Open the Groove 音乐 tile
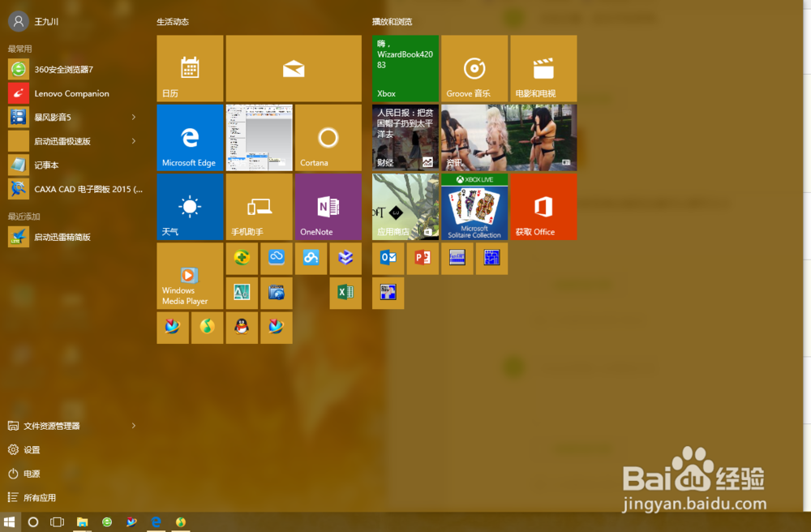The height and width of the screenshot is (532, 811). [474, 68]
